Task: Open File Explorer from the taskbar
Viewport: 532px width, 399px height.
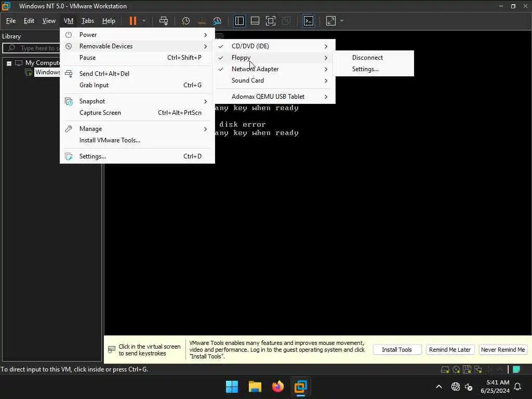Action: [255, 387]
